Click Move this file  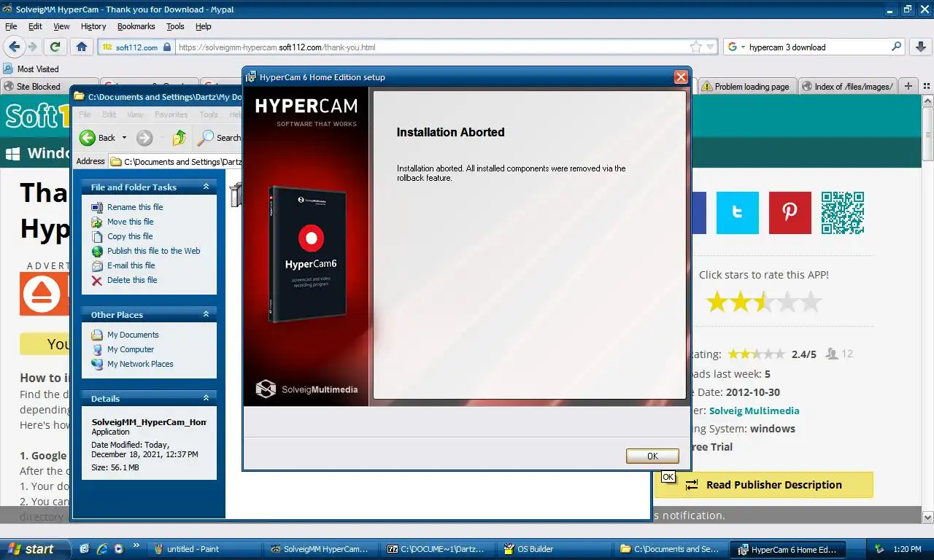131,222
